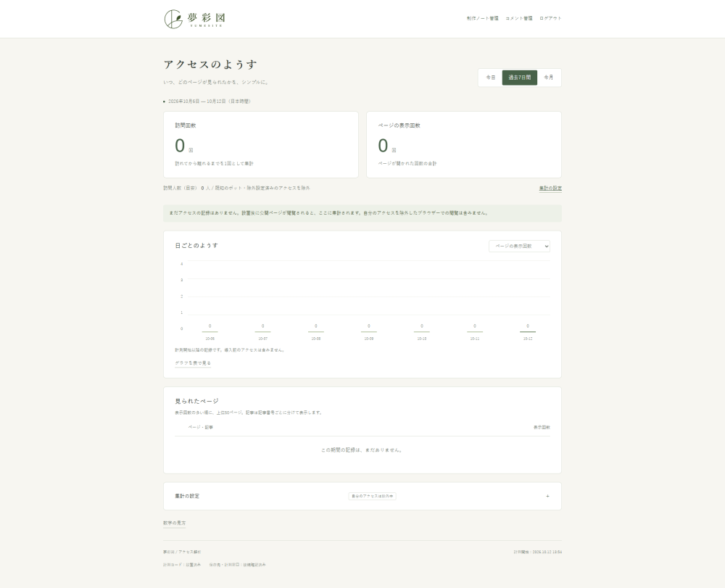This screenshot has width=725, height=588.
Task: Click the 夢彩図 / アクセス解析 footer text
Action: [182, 552]
